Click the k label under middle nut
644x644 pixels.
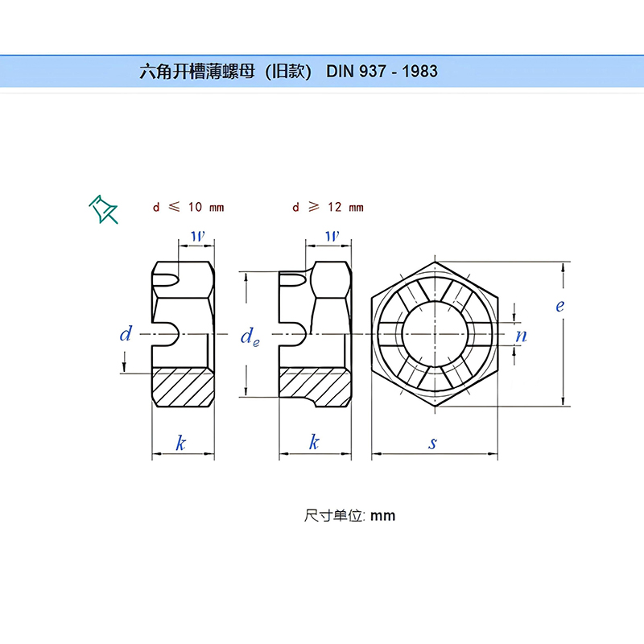click(314, 443)
